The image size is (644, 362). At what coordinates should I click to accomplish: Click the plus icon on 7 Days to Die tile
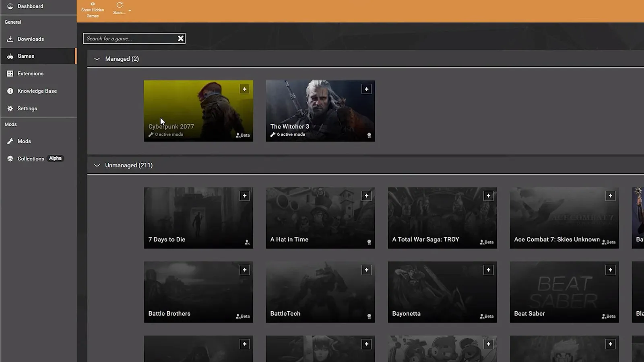pos(244,196)
